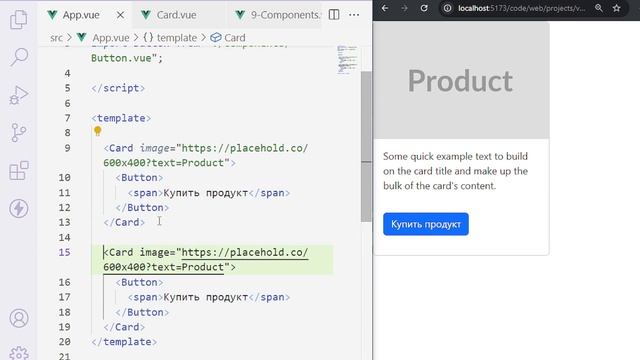
Task: Open the editor More Actions ellipsis
Action: pyautogui.click(x=354, y=15)
